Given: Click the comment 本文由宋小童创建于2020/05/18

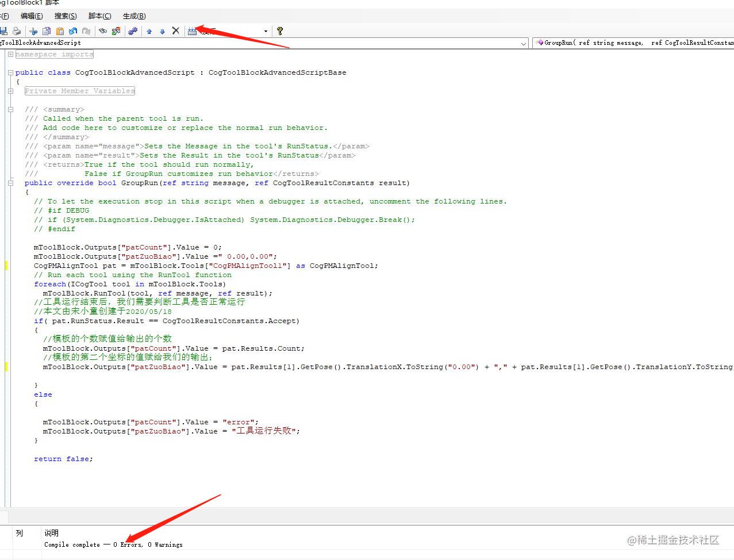Looking at the screenshot, I should pyautogui.click(x=103, y=311).
